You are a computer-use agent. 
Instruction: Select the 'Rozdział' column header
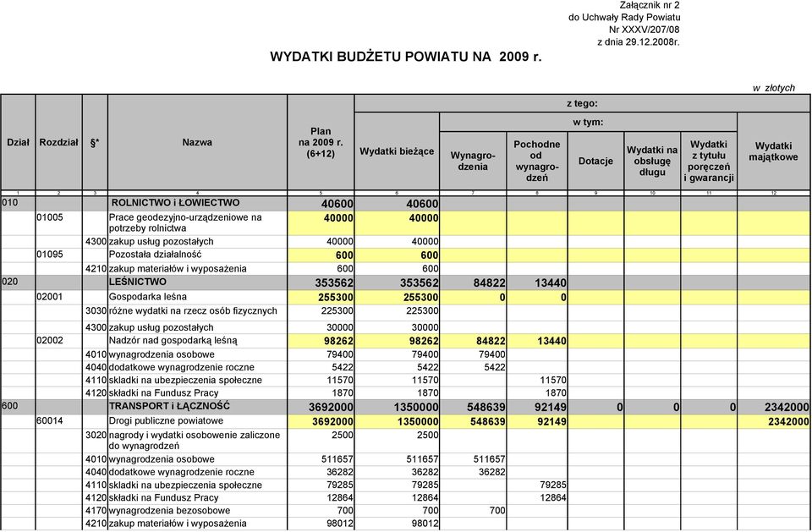point(58,142)
